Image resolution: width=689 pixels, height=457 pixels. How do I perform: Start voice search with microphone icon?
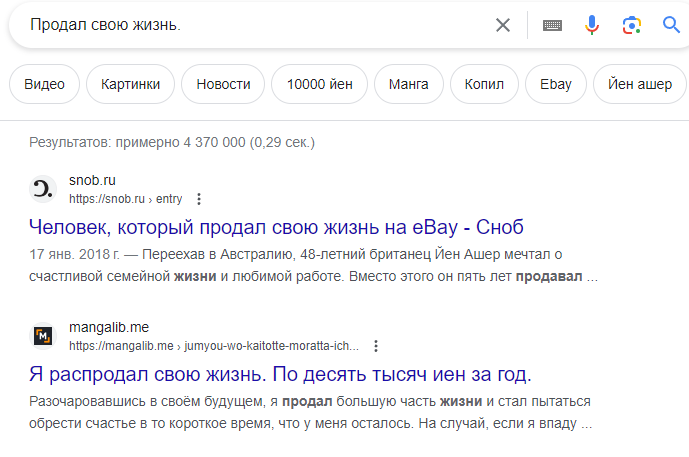click(592, 25)
